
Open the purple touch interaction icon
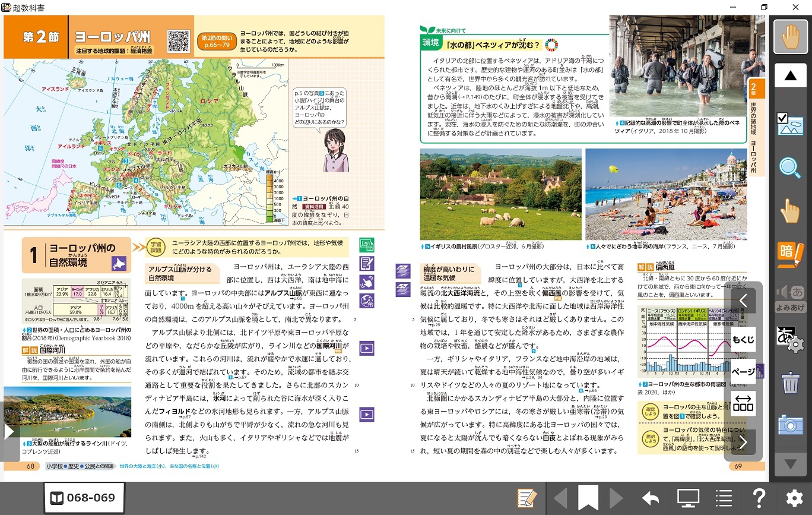[x=367, y=282]
